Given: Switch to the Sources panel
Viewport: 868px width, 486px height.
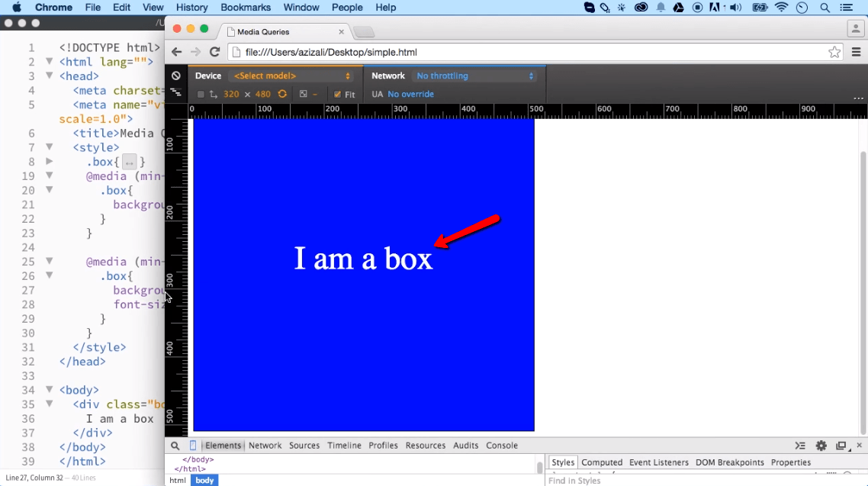Looking at the screenshot, I should pyautogui.click(x=304, y=446).
